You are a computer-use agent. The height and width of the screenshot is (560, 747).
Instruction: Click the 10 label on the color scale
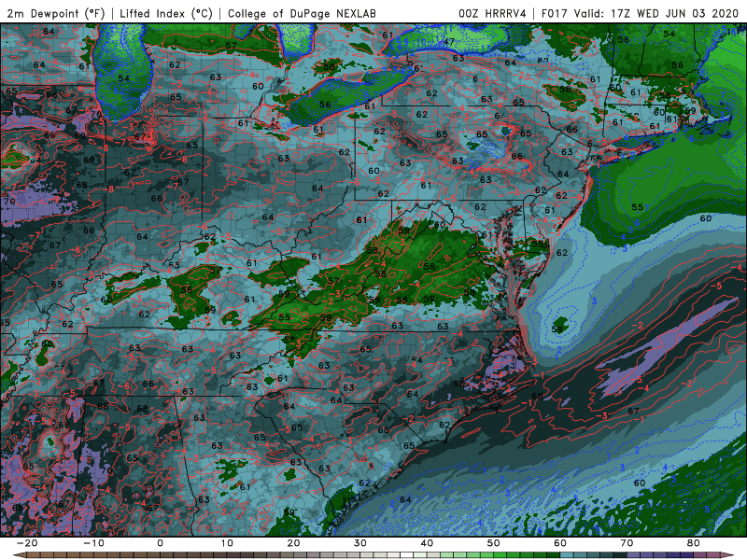pyautogui.click(x=227, y=543)
